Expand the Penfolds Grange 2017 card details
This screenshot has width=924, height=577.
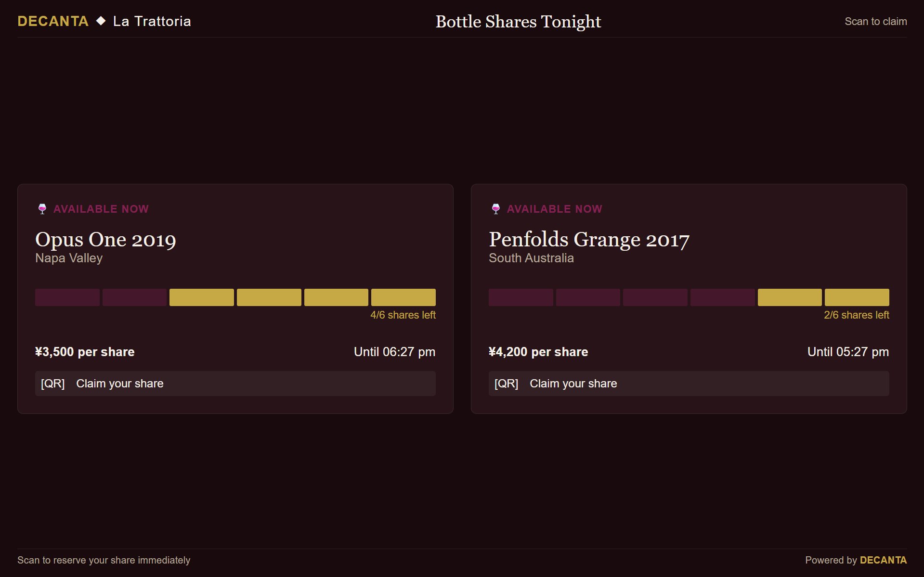coord(589,239)
